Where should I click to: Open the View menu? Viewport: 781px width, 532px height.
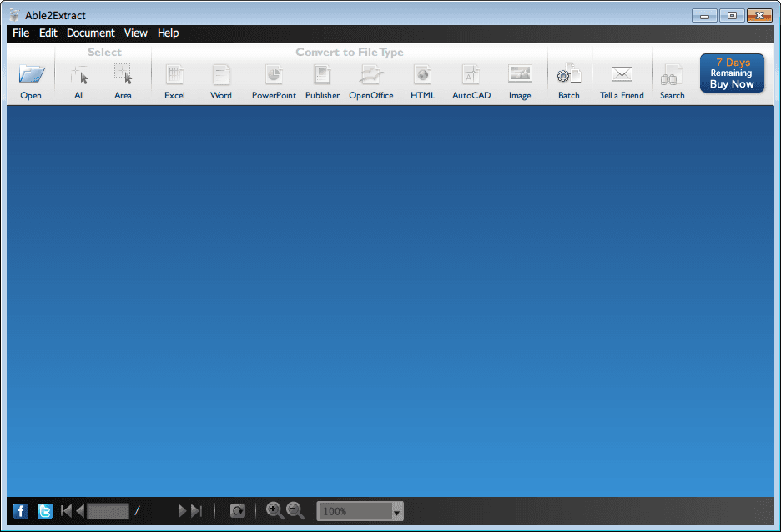[x=135, y=33]
